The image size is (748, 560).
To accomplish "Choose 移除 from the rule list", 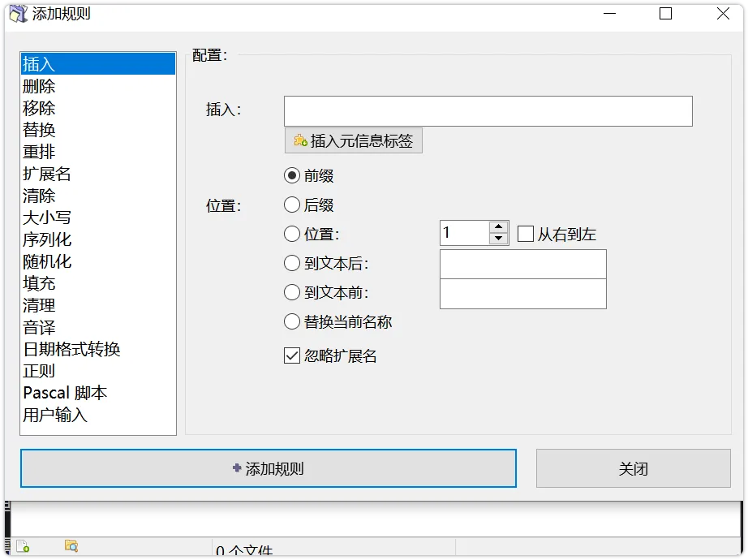I will [x=98, y=108].
